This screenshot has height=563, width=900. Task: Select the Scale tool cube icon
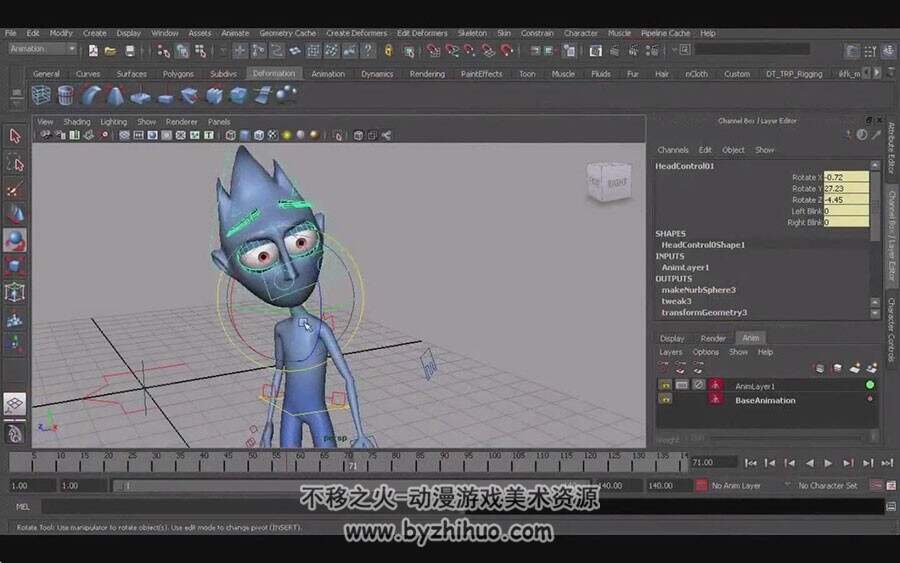[15, 267]
